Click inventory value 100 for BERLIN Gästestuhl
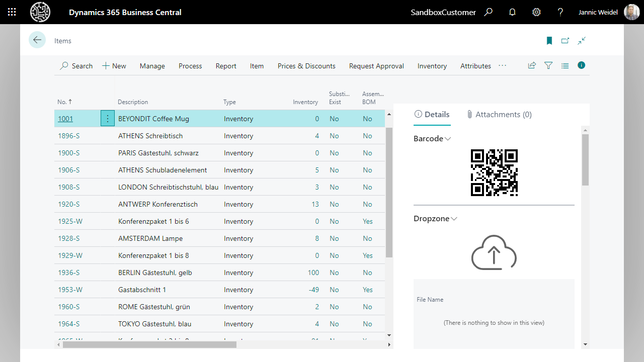This screenshot has height=362, width=644. point(313,273)
